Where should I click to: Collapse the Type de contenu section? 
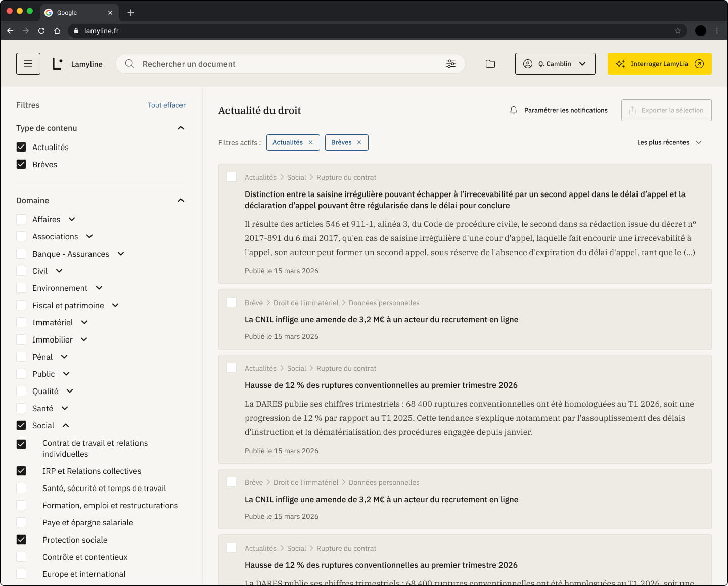(181, 128)
